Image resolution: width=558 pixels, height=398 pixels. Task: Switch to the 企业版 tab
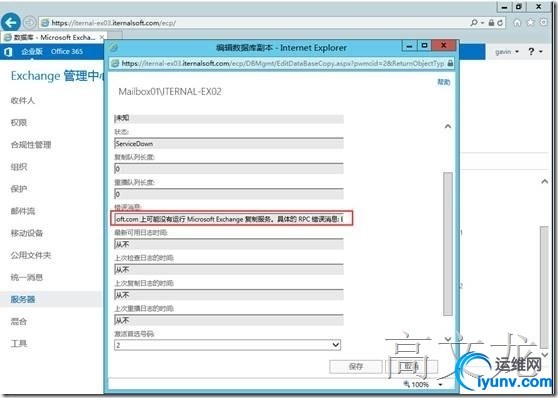click(x=32, y=52)
